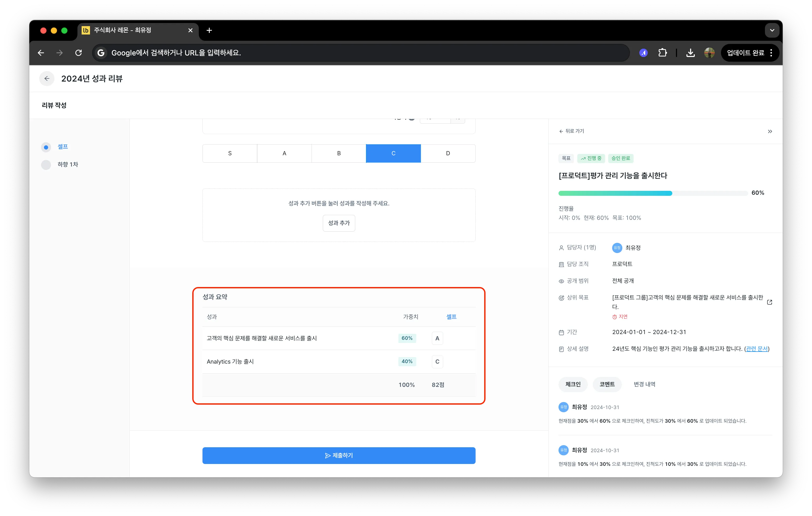Open parent goal external link icon
Viewport: 812px width, 516px height.
tap(770, 302)
